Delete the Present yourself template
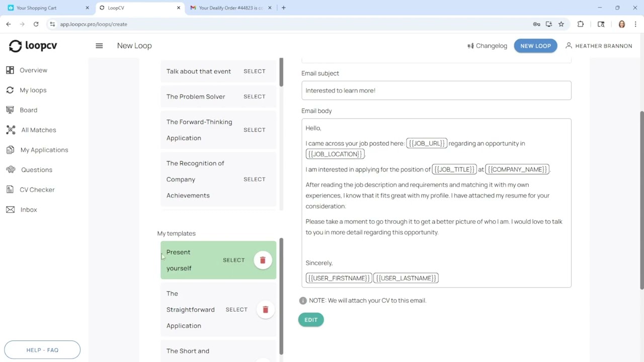 tap(263, 260)
